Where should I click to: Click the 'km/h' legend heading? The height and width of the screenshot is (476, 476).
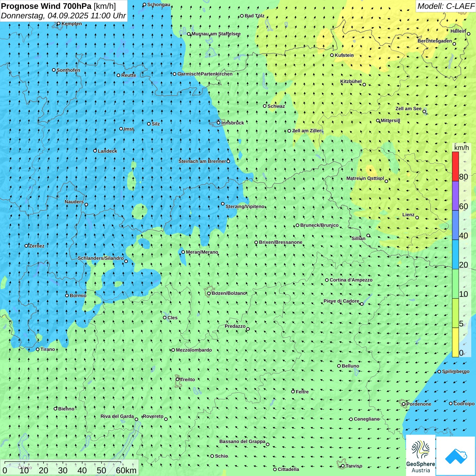tap(461, 148)
